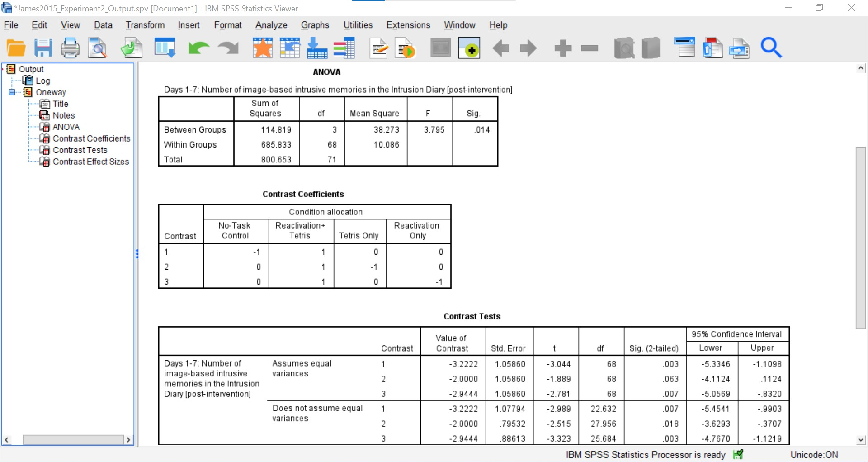Open the Transform menu
868x462 pixels.
tap(145, 25)
